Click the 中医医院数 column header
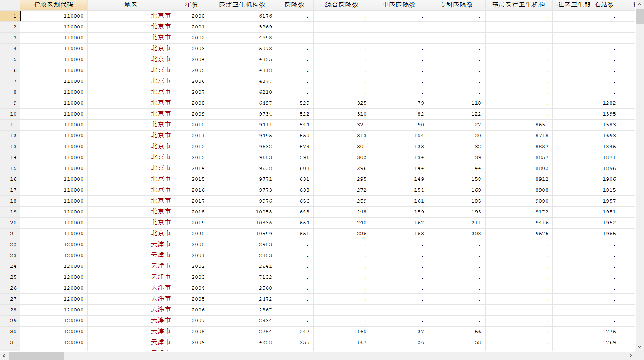The image size is (644, 360). point(399,5)
